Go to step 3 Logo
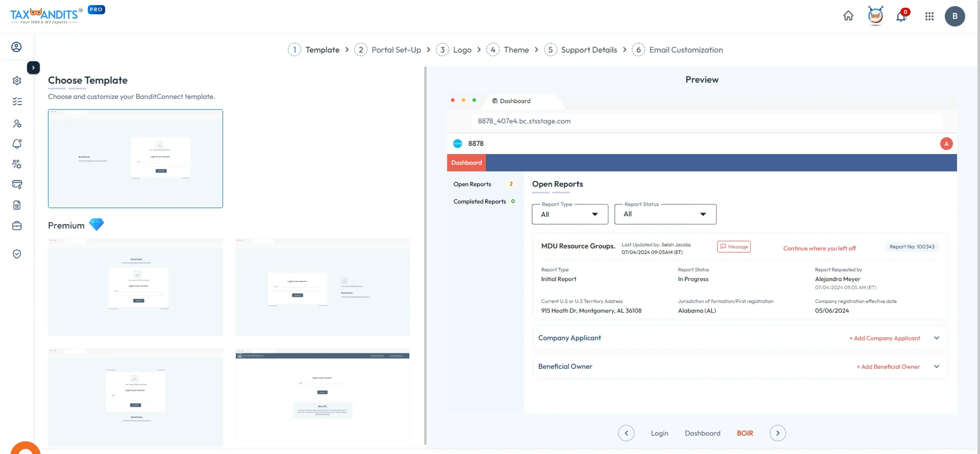Screen dimensions: 980x454 454,50
